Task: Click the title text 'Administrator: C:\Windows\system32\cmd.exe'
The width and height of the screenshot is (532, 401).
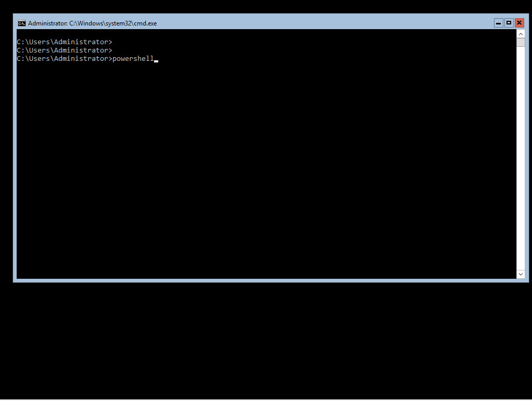Action: pyautogui.click(x=92, y=23)
